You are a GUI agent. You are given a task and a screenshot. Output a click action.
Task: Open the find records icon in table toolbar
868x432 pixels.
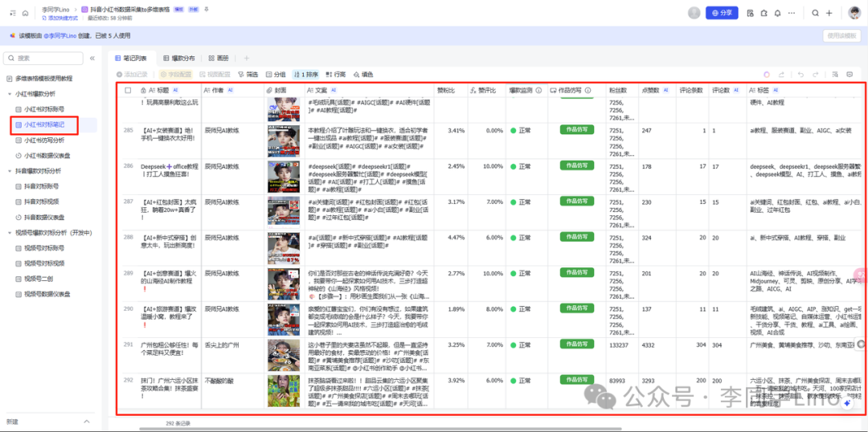835,74
